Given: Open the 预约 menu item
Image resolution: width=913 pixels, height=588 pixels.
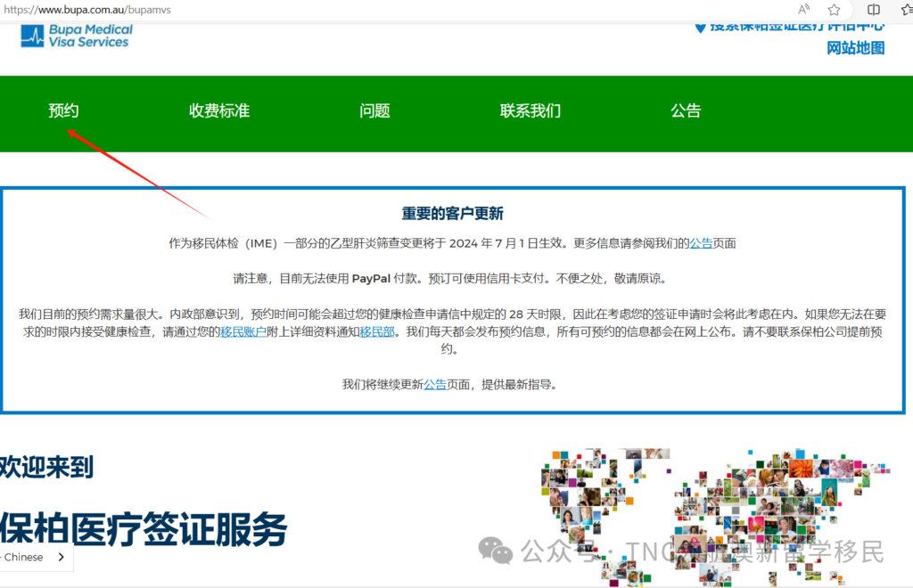Looking at the screenshot, I should (63, 111).
